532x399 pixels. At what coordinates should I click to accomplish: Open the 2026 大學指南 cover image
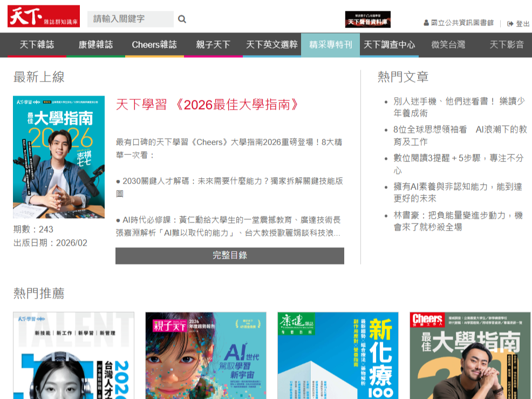point(59,157)
